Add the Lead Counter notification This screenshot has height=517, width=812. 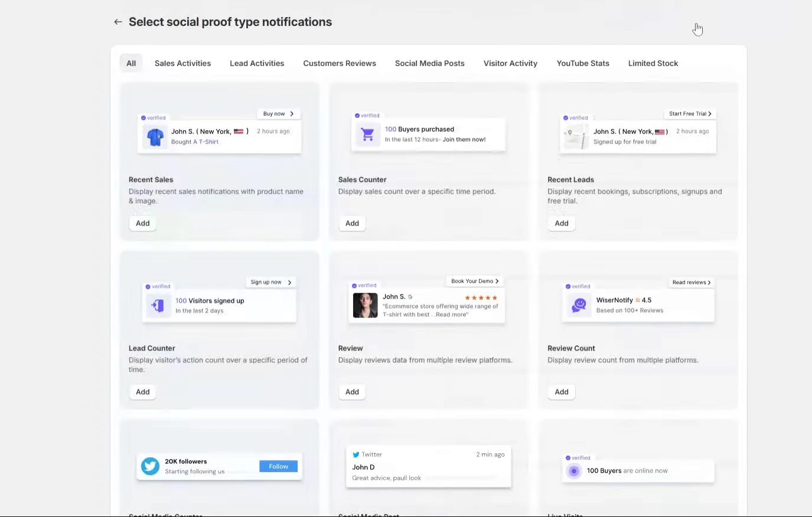point(143,392)
